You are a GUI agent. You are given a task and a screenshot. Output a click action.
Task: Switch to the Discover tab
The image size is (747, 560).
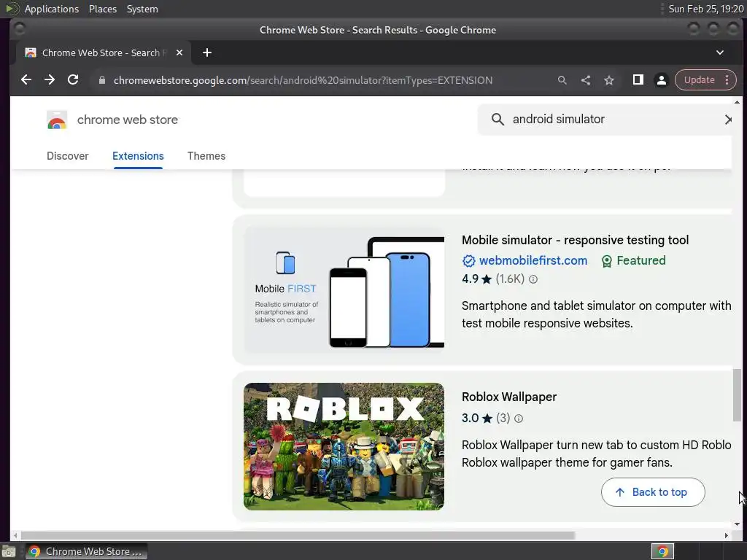pyautogui.click(x=68, y=156)
